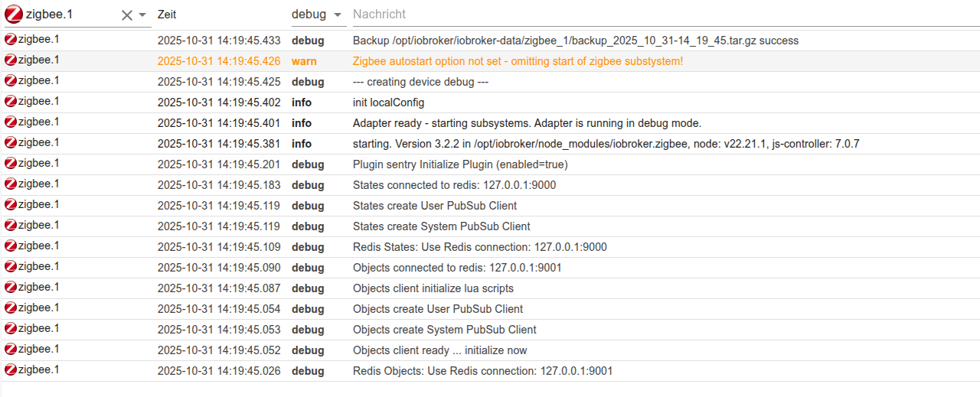This screenshot has width=980, height=397.
Task: Click timestamp 2025-10-31 14:19:45.026
Action: 219,371
